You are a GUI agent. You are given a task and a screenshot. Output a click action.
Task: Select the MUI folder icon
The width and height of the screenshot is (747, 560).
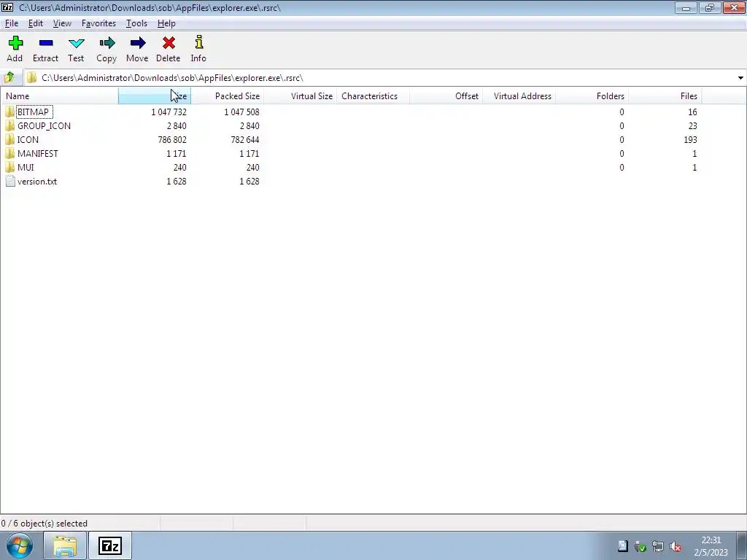(x=10, y=167)
